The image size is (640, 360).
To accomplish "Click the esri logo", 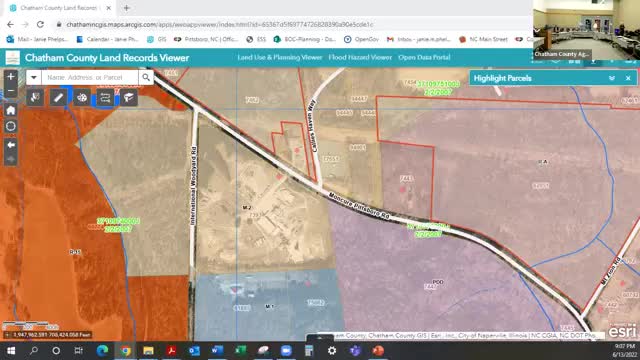I will pos(622,331).
